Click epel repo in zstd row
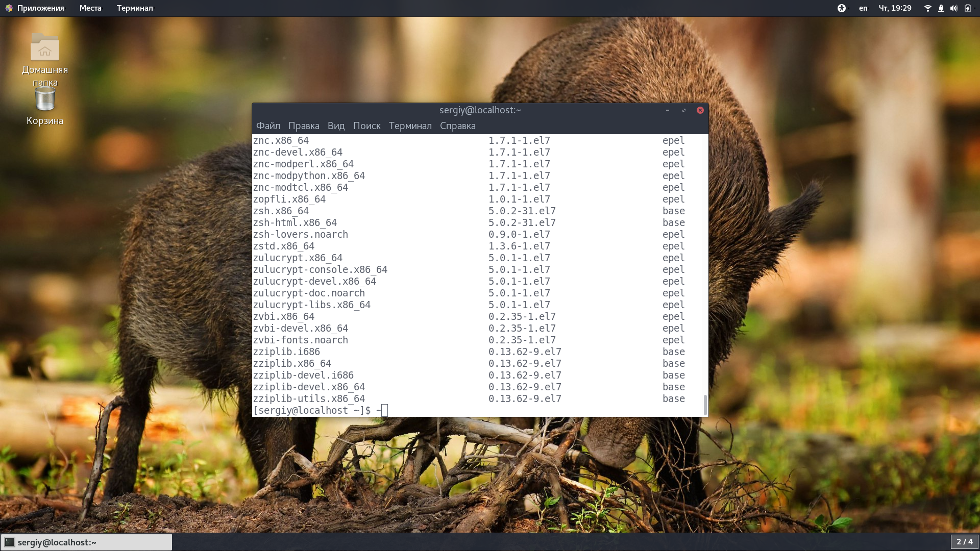Viewport: 980px width, 551px height. (x=674, y=246)
